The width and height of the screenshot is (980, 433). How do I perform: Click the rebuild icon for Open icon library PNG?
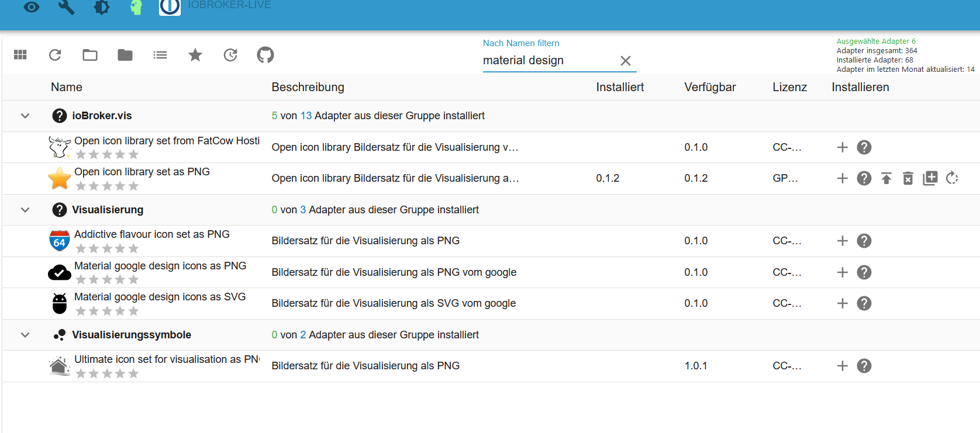[x=952, y=178]
